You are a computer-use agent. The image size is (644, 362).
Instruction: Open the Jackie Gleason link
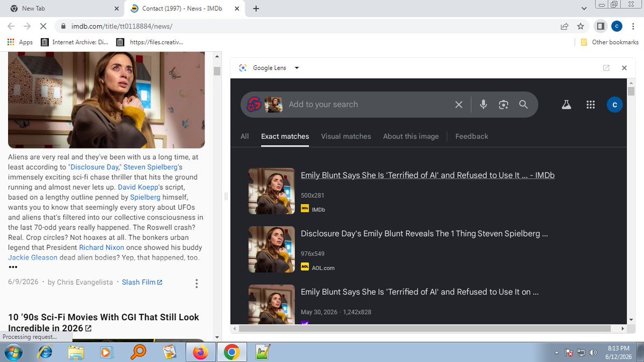(33, 257)
